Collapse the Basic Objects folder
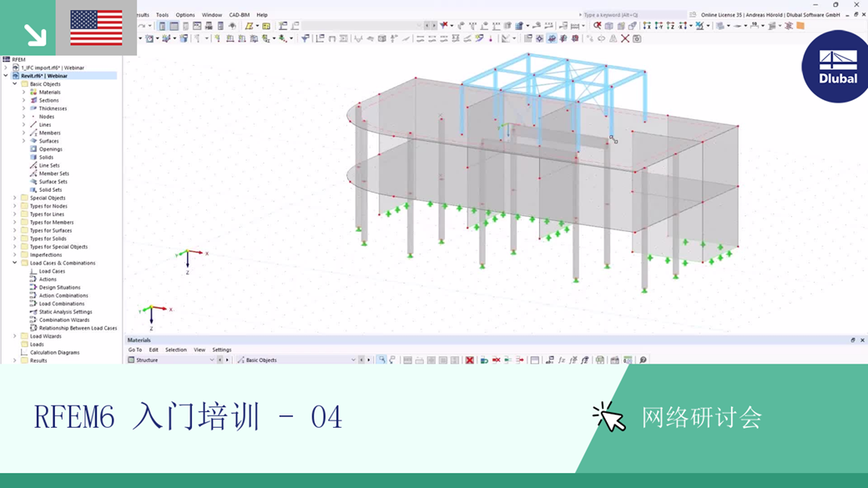The width and height of the screenshot is (868, 488). tap(15, 84)
